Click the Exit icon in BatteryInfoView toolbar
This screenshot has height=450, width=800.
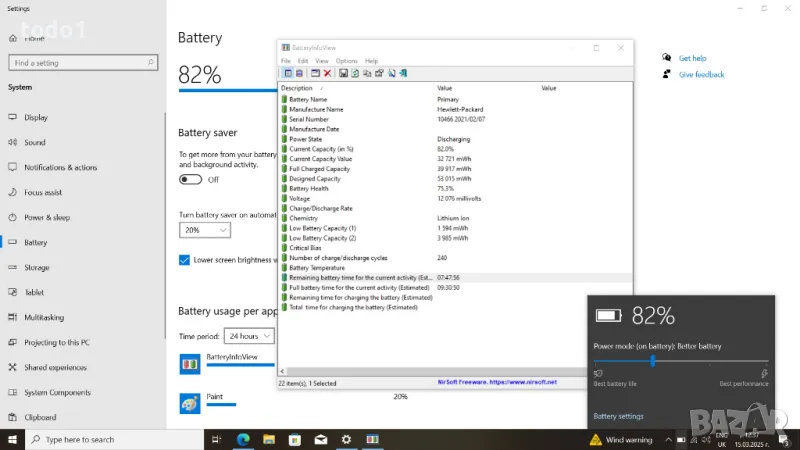[x=403, y=73]
